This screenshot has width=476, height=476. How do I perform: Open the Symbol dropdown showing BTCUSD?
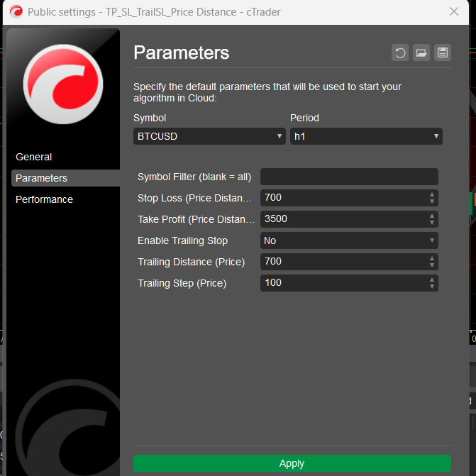tap(209, 136)
